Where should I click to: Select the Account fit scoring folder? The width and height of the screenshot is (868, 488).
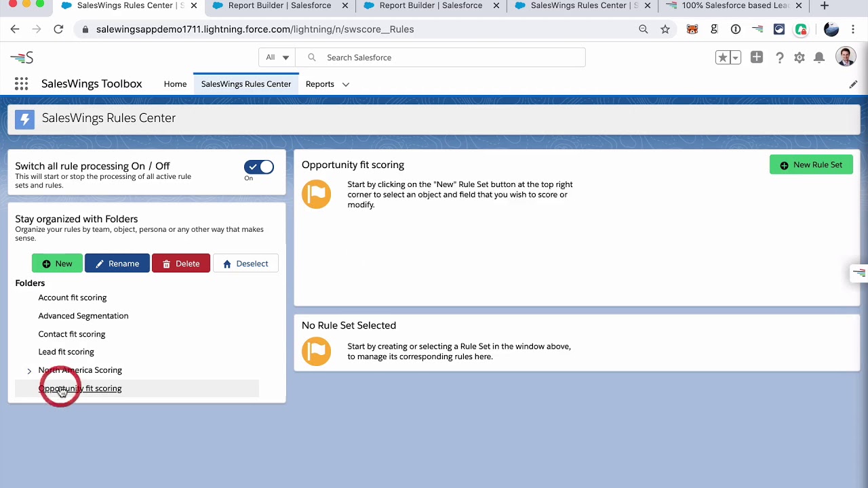click(73, 298)
